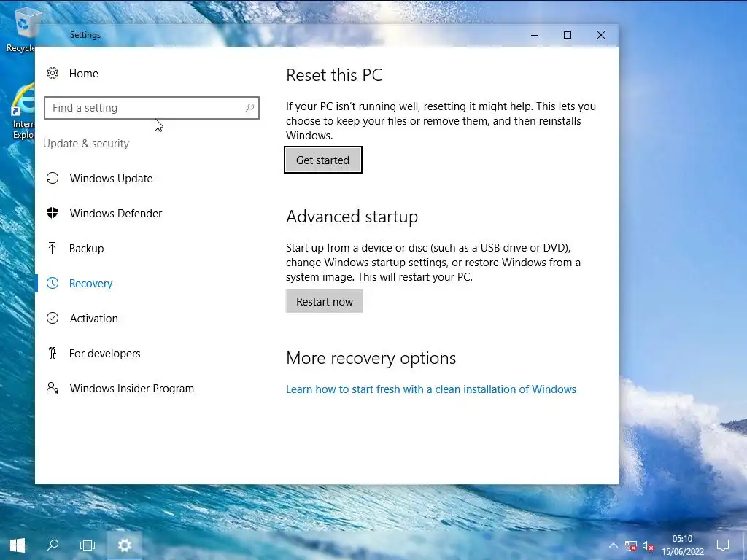Click the More recovery options heading
This screenshot has width=747, height=560.
pos(371,358)
